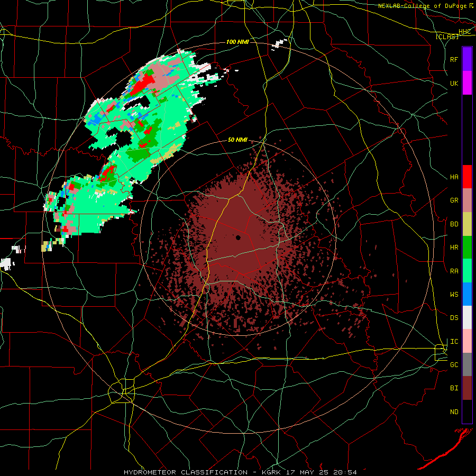Click the IC legend label

pos(454,342)
